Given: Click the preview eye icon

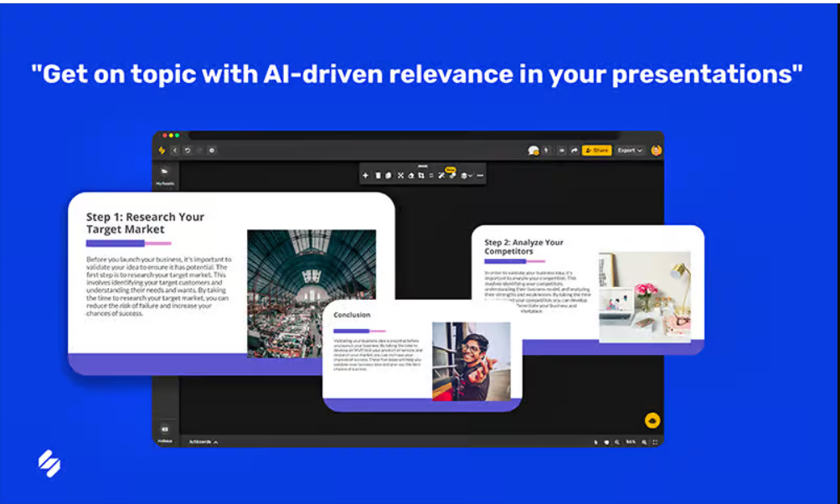Looking at the screenshot, I should point(561,151).
